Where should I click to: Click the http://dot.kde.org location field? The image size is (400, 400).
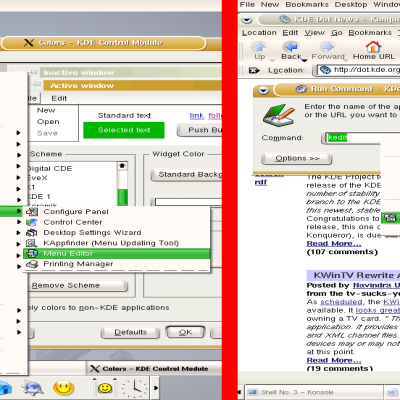pyautogui.click(x=358, y=70)
